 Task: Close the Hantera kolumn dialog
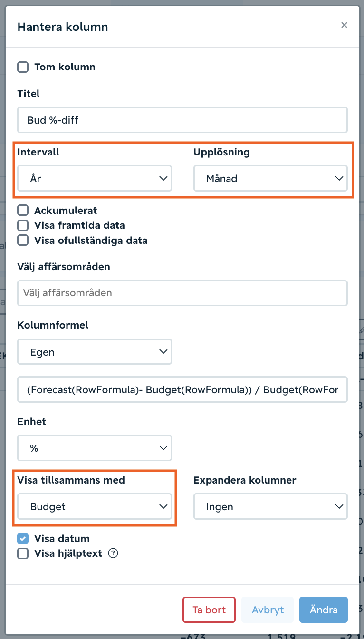pos(345,25)
